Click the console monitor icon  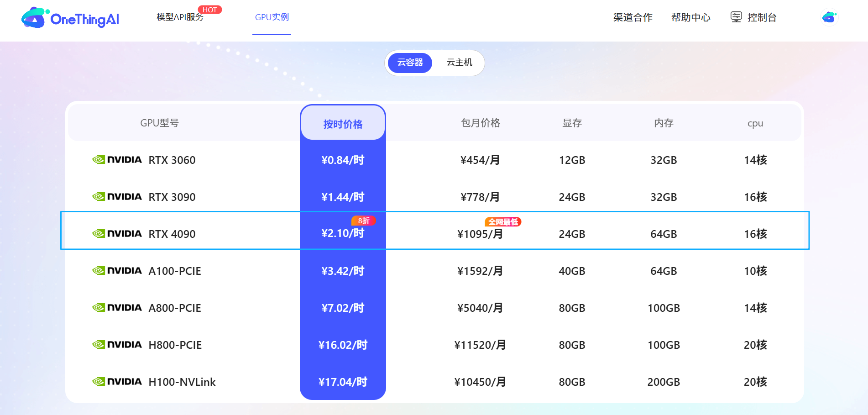click(x=736, y=17)
